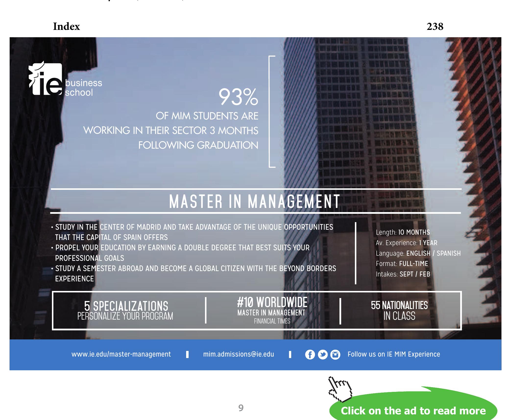
Task: Click the 'Intakes: SEPT / FEB' line
Action: [x=403, y=274]
